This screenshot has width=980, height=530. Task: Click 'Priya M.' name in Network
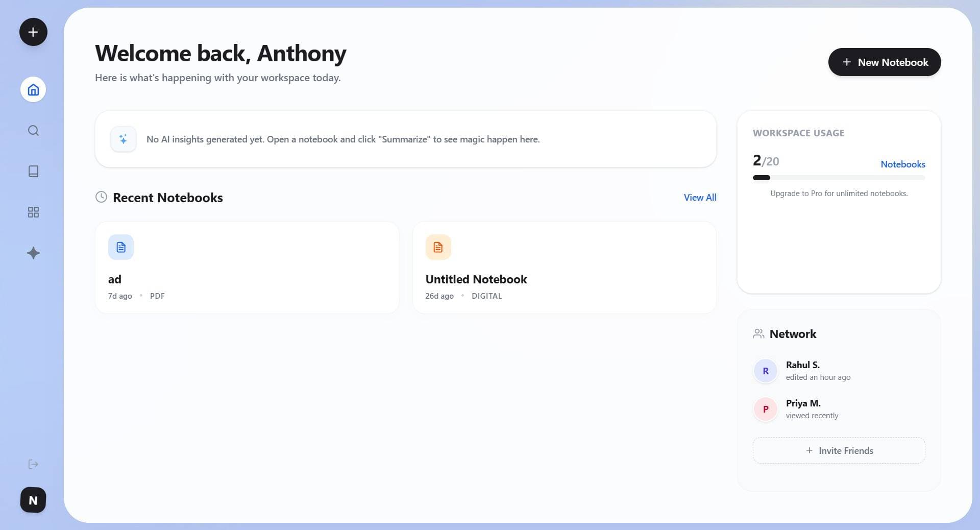coord(803,403)
